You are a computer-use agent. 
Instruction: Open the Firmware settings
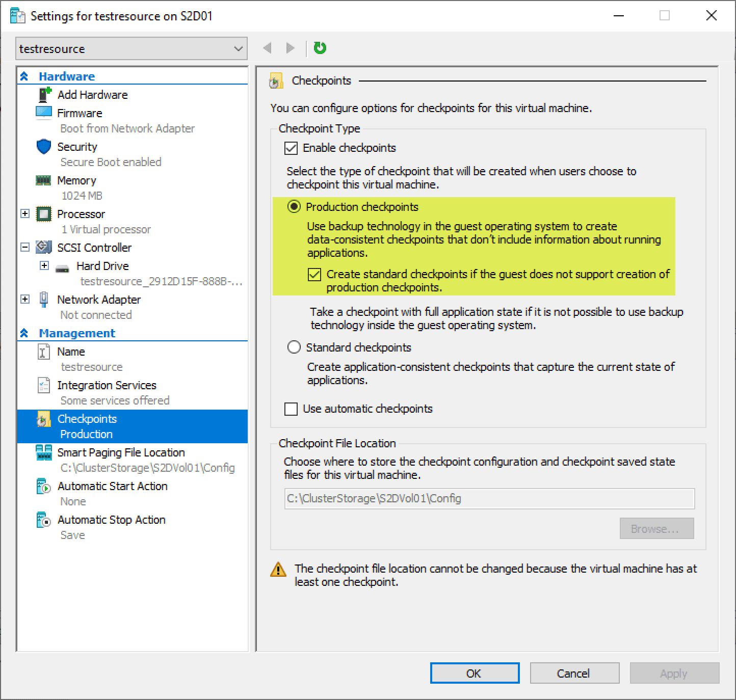[x=80, y=113]
